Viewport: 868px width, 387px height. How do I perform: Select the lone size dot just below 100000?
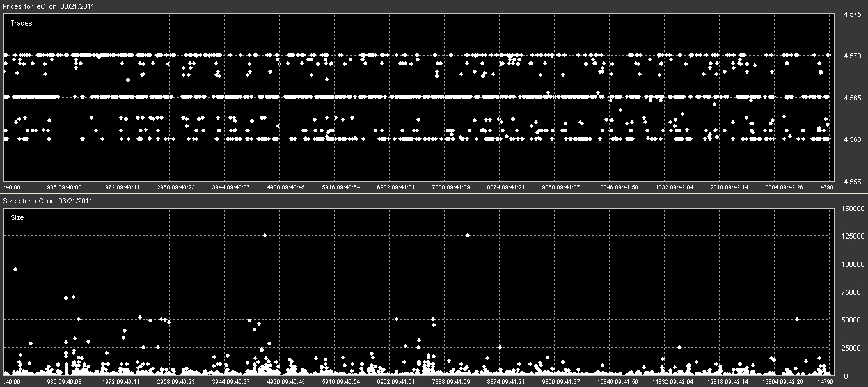tap(15, 269)
